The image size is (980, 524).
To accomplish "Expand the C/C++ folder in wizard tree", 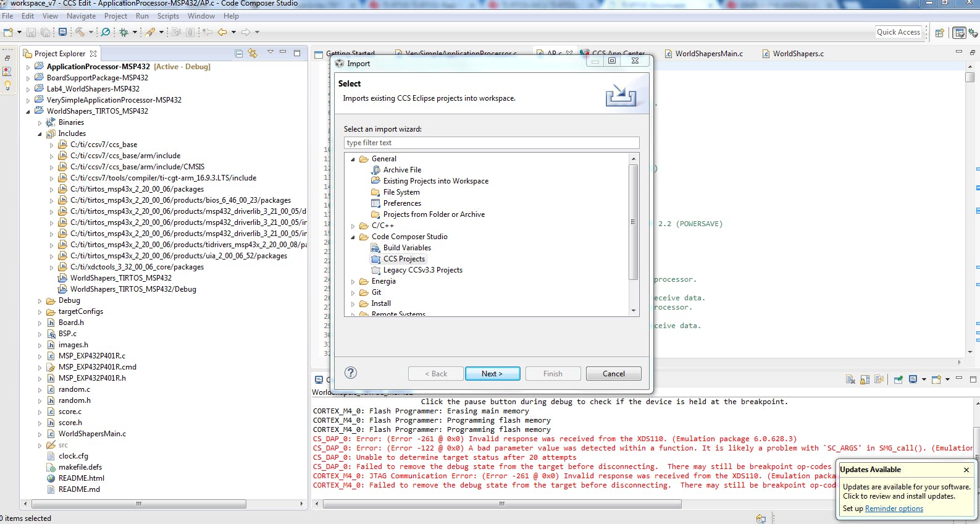I will 353,226.
